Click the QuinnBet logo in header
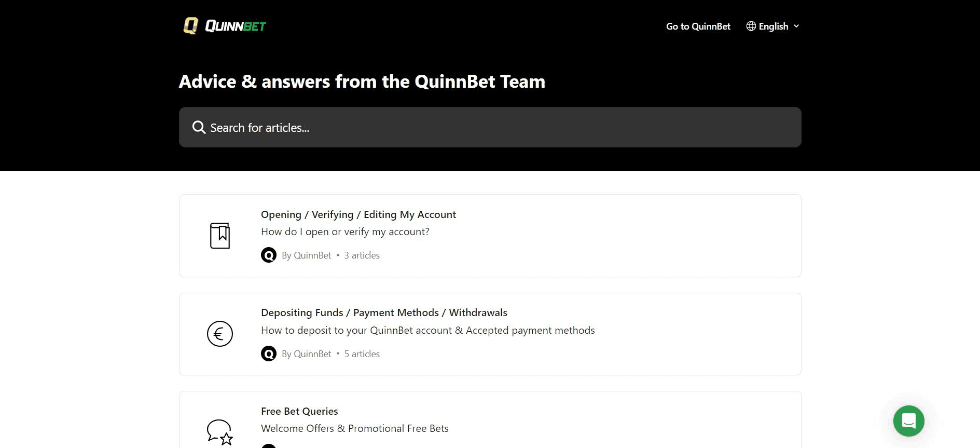The image size is (980, 448). click(x=225, y=26)
